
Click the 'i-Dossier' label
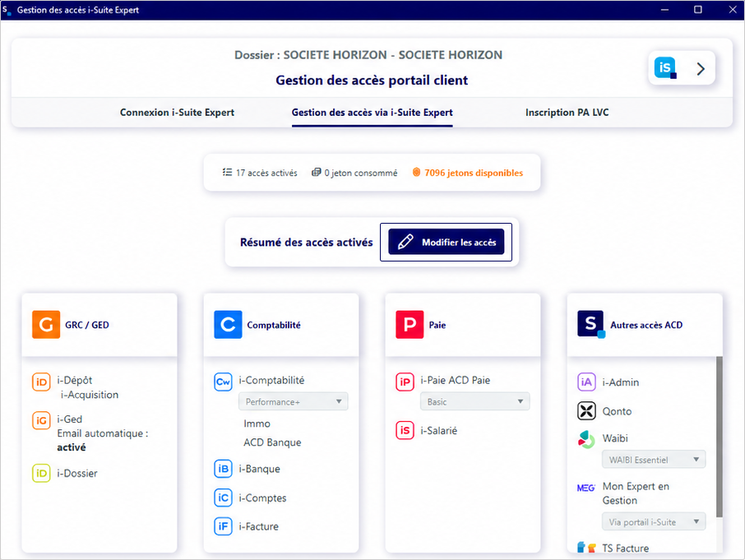(x=77, y=474)
